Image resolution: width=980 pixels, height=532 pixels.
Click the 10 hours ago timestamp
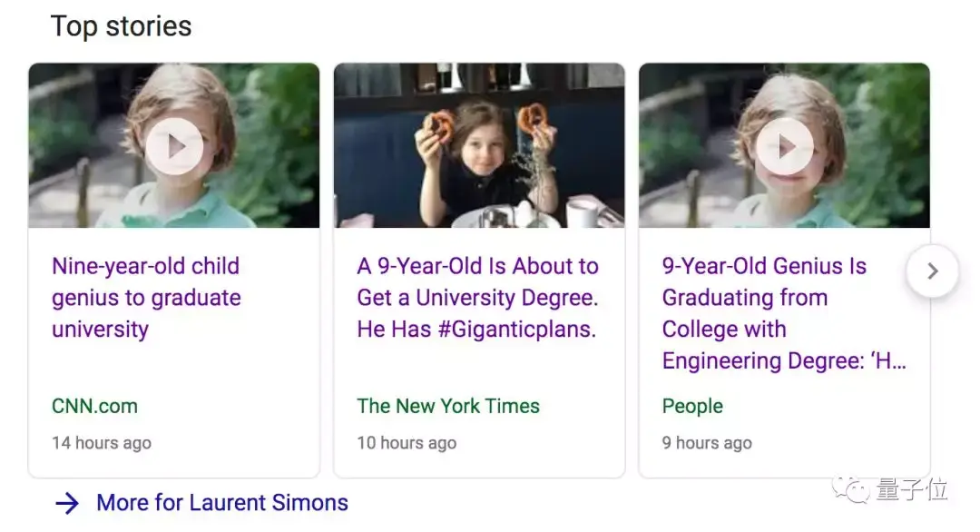click(407, 443)
